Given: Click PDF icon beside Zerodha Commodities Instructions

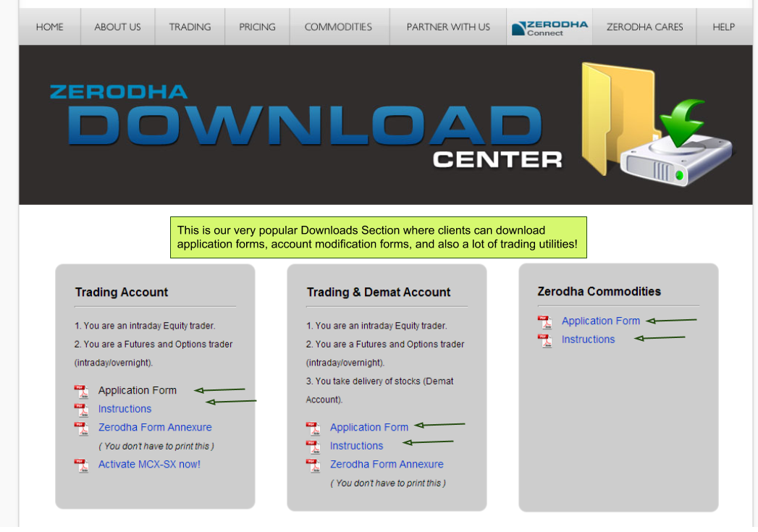Looking at the screenshot, I should click(545, 340).
